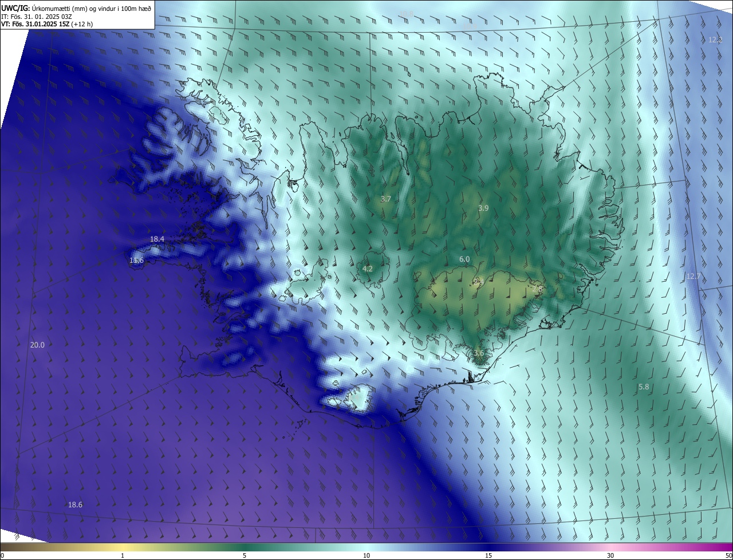Click the 3.7 value label in northern Iceland

point(386,199)
